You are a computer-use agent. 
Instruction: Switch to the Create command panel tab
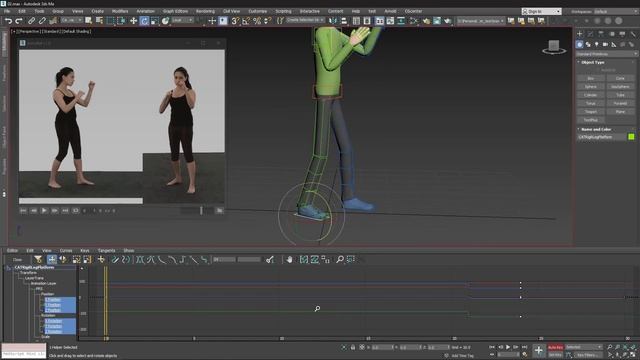click(580, 34)
